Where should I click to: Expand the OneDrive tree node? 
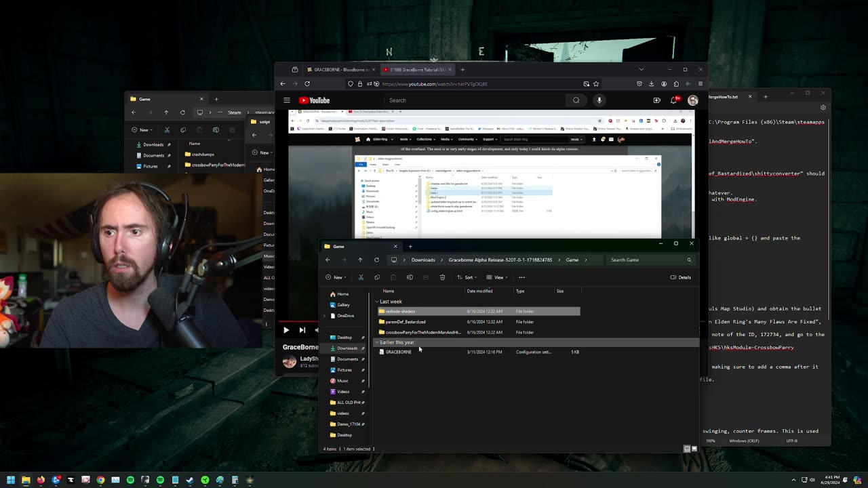click(x=325, y=316)
